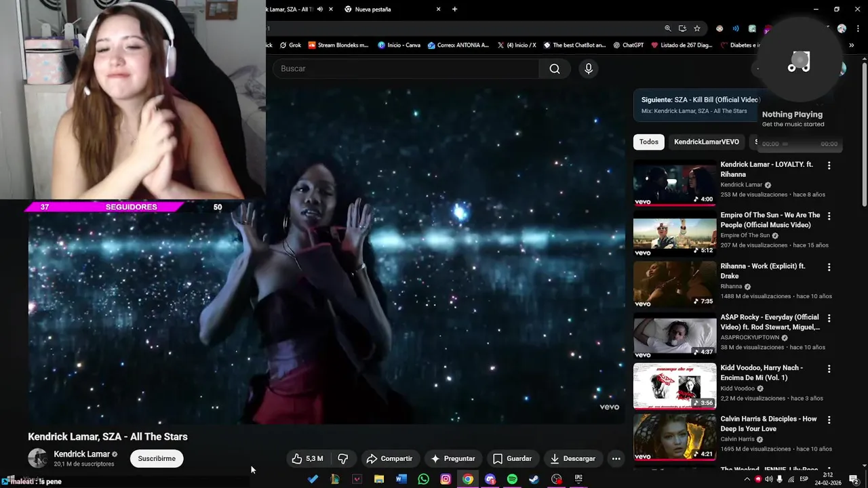Open the Inicio - Canva bookmark
This screenshot has width=868, height=488.
coord(399,45)
